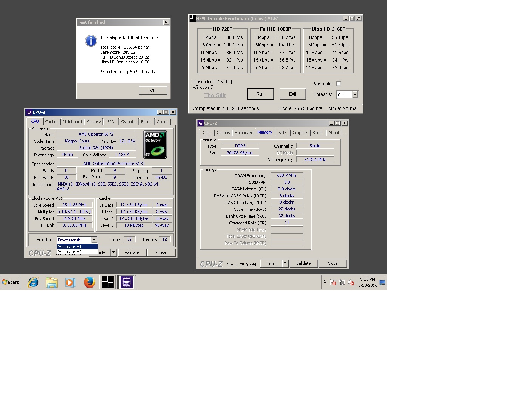The width and height of the screenshot is (532, 399).
Task: Switch to CPU tab in Memory CPU-Z window
Action: (x=206, y=133)
